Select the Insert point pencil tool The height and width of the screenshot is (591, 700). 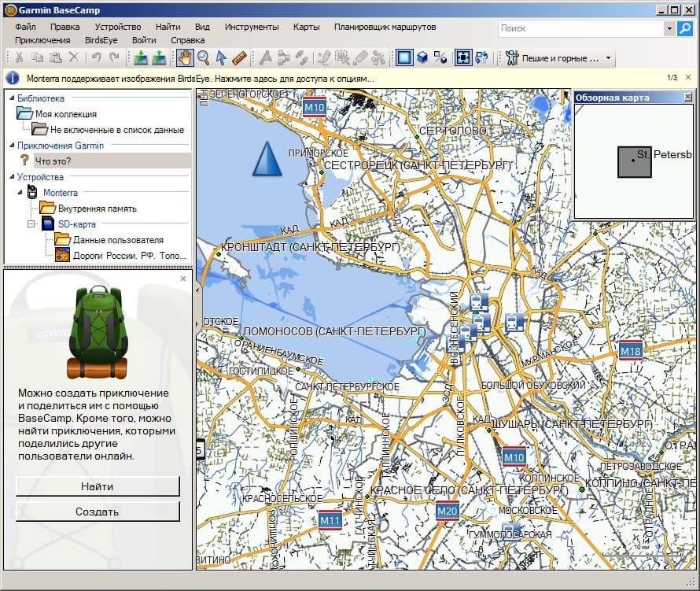tap(324, 57)
